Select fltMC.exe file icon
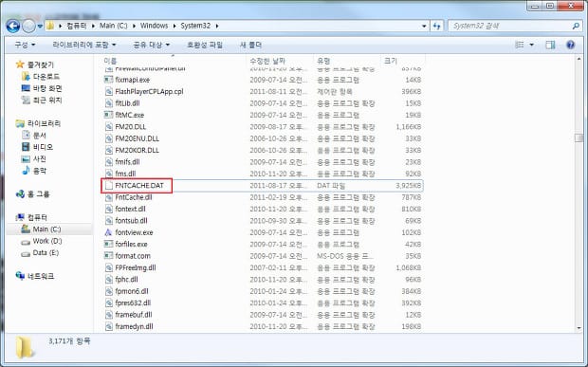This screenshot has height=367, width=588. [108, 115]
